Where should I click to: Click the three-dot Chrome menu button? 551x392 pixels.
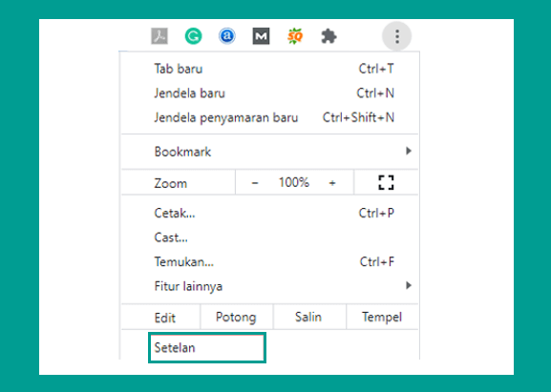(396, 36)
